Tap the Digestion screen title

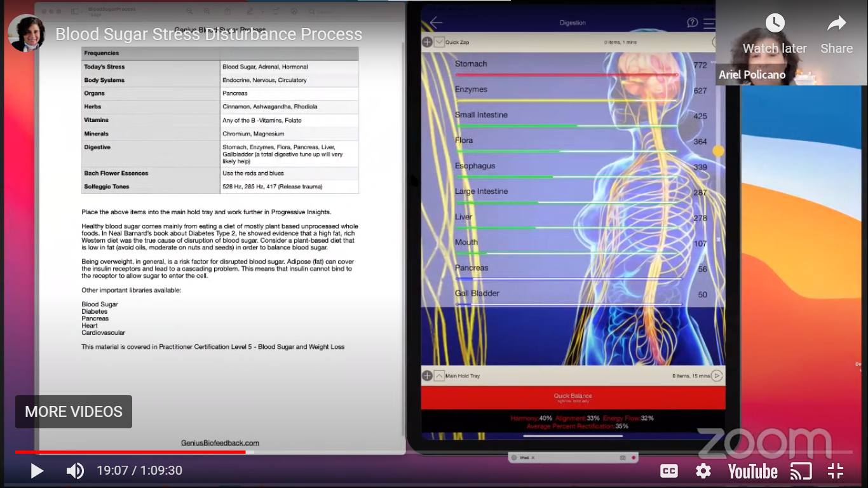click(x=573, y=23)
